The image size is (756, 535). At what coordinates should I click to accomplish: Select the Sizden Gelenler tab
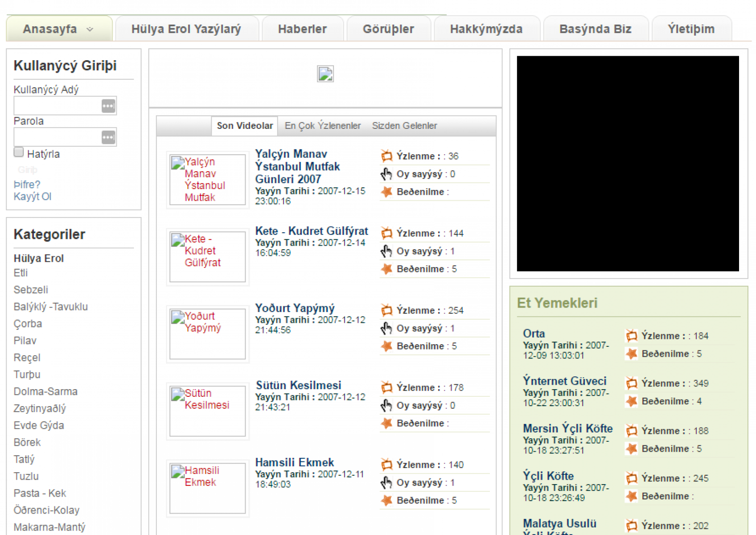click(x=404, y=126)
